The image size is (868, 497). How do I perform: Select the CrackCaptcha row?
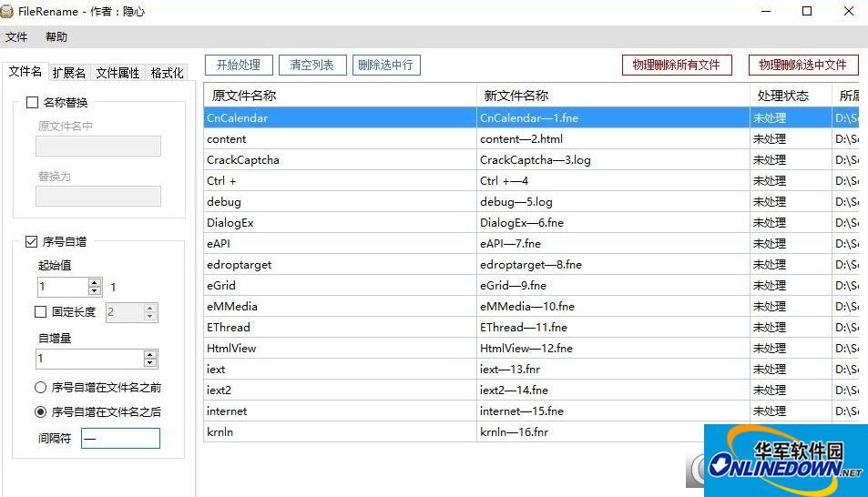pyautogui.click(x=531, y=160)
